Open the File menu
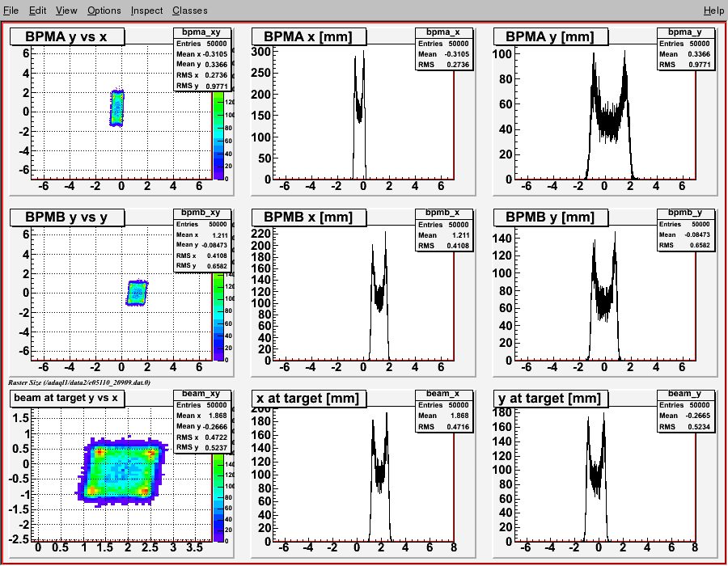 point(11,11)
